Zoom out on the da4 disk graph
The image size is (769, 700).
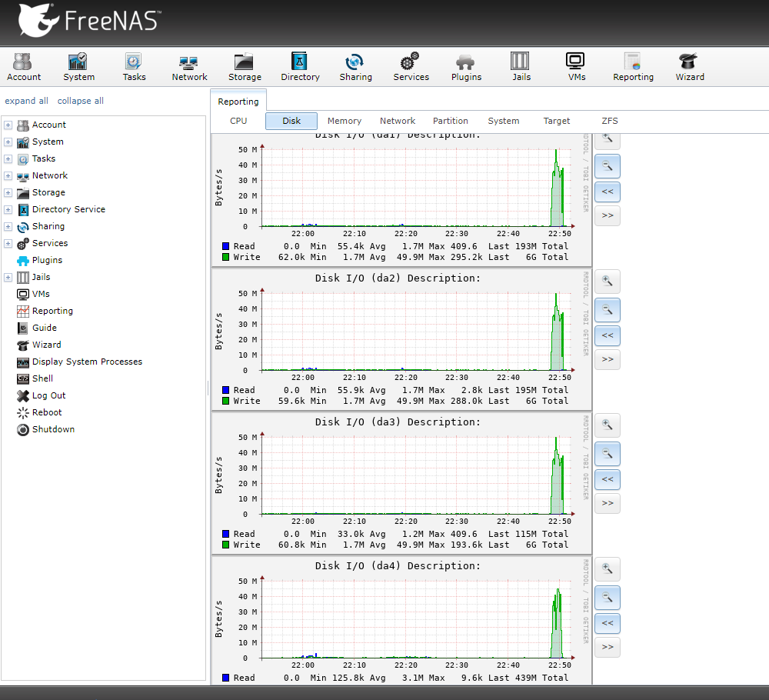click(x=608, y=598)
